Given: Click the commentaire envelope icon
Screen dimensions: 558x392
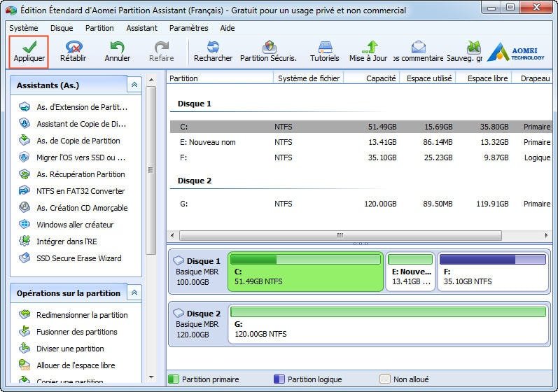Looking at the screenshot, I should pos(419,47).
